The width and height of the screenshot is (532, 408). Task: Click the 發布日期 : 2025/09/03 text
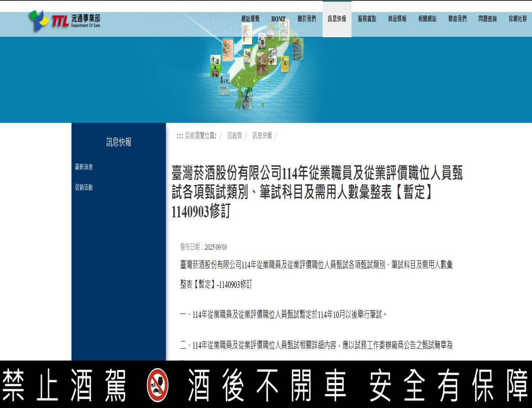pos(203,247)
